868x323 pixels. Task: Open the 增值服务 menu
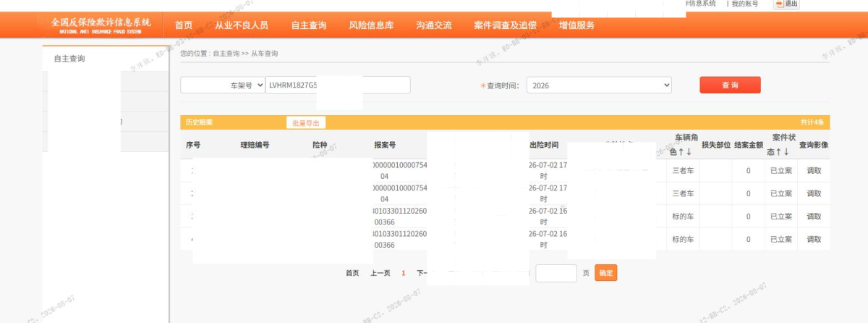point(576,25)
